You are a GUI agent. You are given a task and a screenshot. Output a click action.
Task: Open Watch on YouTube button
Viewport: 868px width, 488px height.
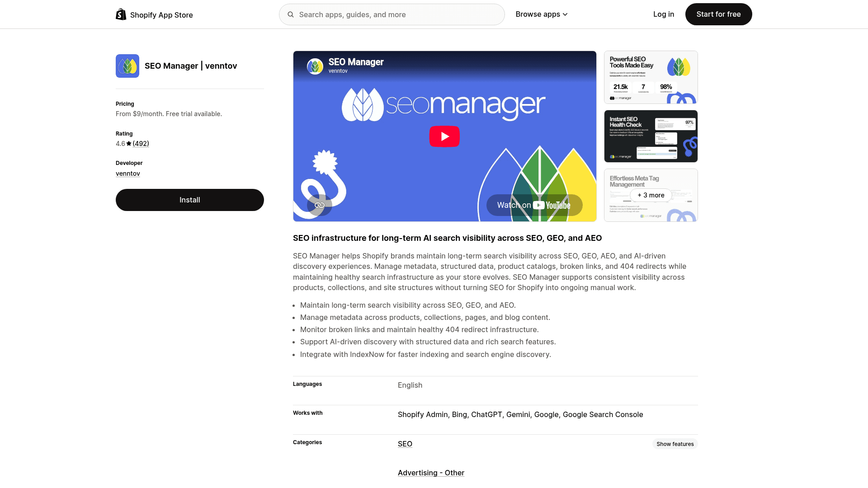pyautogui.click(x=534, y=205)
